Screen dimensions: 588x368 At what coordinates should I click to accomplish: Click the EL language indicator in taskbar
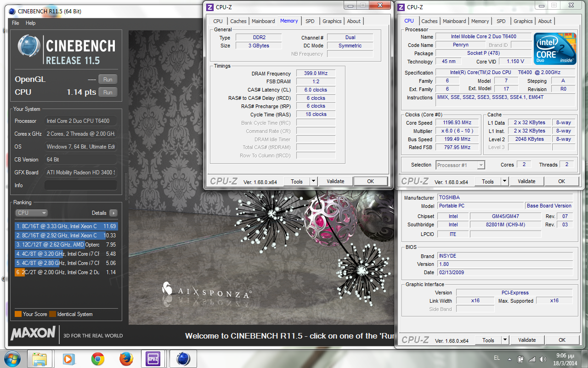(x=497, y=358)
